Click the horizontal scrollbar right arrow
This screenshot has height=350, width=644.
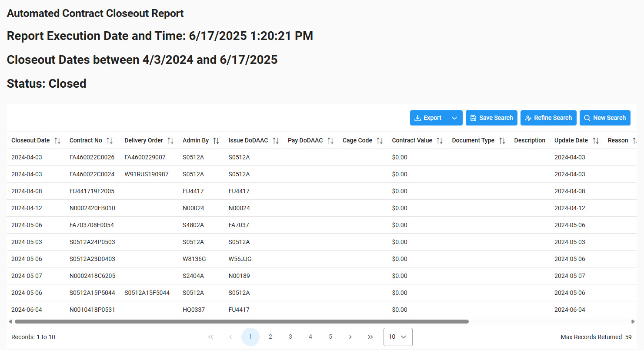click(x=633, y=322)
